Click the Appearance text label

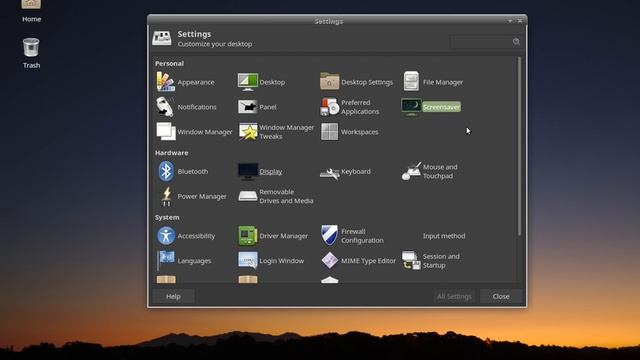(196, 82)
